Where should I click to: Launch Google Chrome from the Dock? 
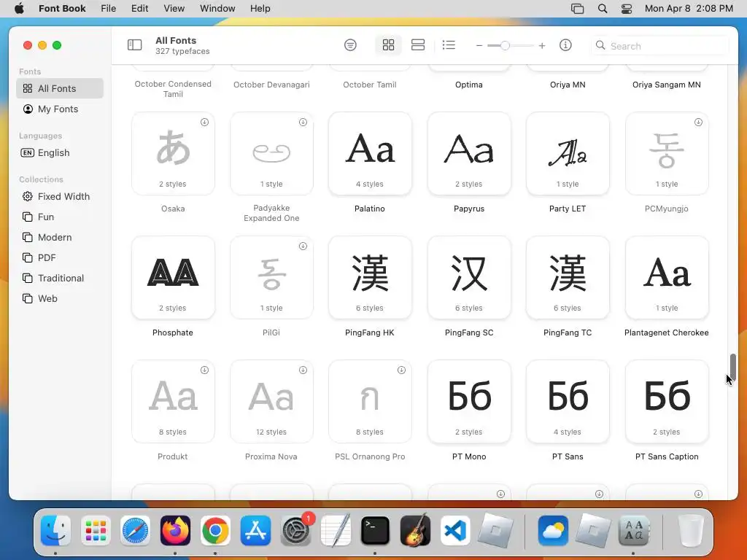(215, 531)
